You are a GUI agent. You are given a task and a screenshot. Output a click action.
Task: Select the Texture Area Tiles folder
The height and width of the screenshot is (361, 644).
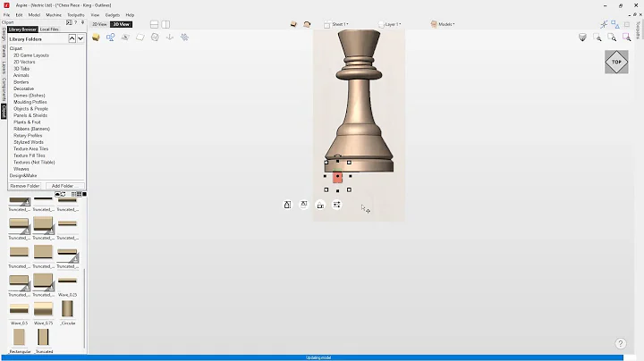point(30,149)
